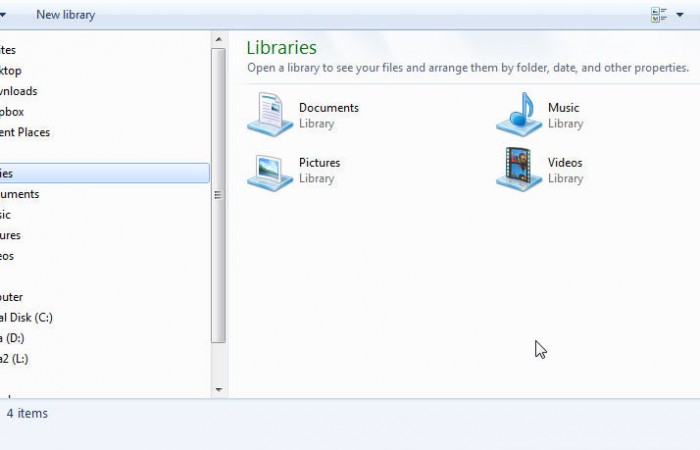700x450 pixels.
Task: Click the New library button
Action: point(65,15)
